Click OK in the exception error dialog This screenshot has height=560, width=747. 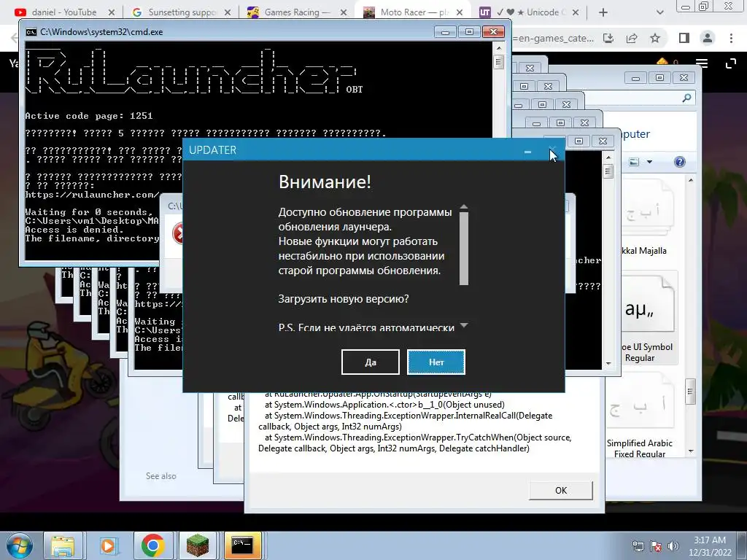point(561,490)
